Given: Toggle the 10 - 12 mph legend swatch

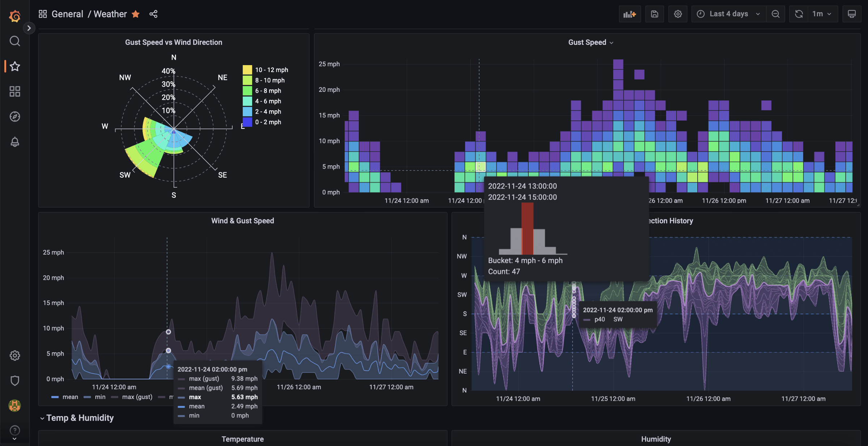Looking at the screenshot, I should [247, 70].
